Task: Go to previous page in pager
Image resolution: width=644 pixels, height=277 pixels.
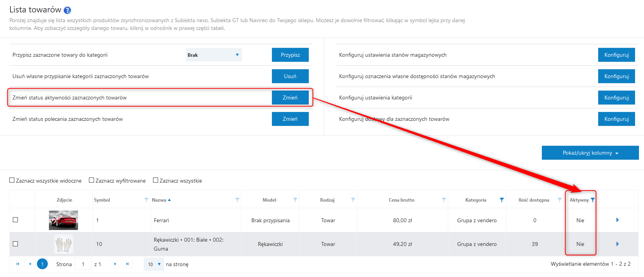Action: coord(30,264)
